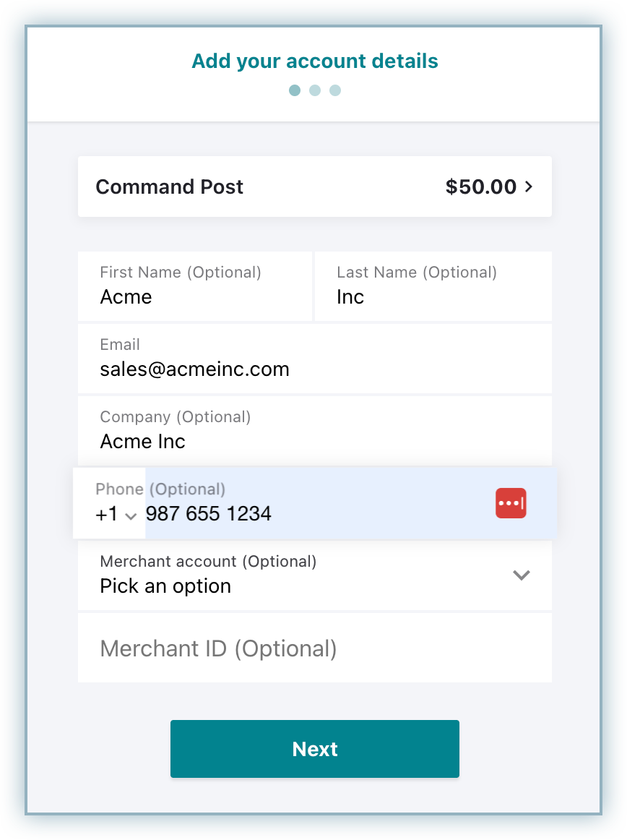
Task: Click the chevron arrow beside $50.00
Action: (x=529, y=187)
